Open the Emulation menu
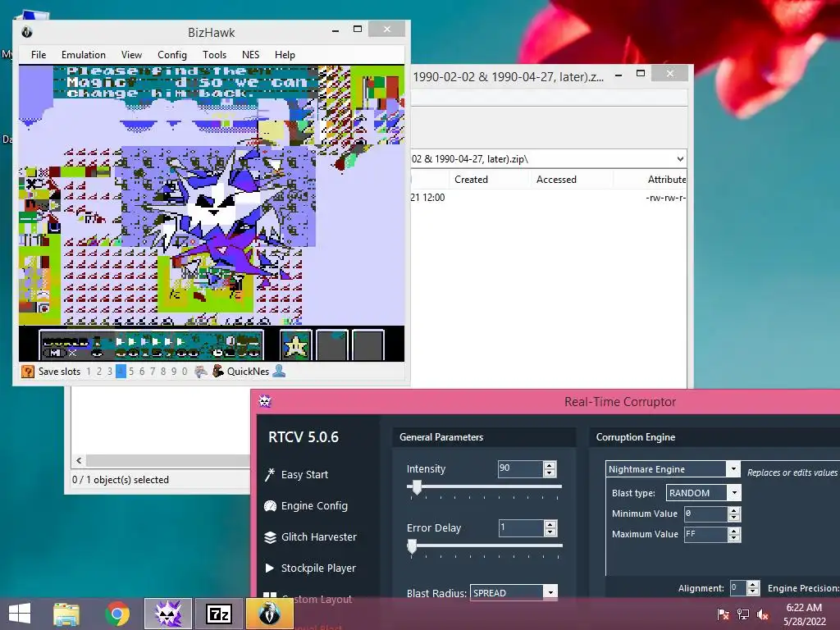The height and width of the screenshot is (630, 840). click(84, 55)
